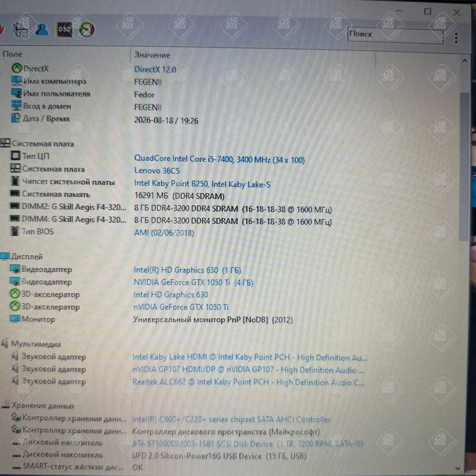Select the FEGENII value in Вход в домен row
Viewport: 476px width, 476px height.
[x=148, y=107]
